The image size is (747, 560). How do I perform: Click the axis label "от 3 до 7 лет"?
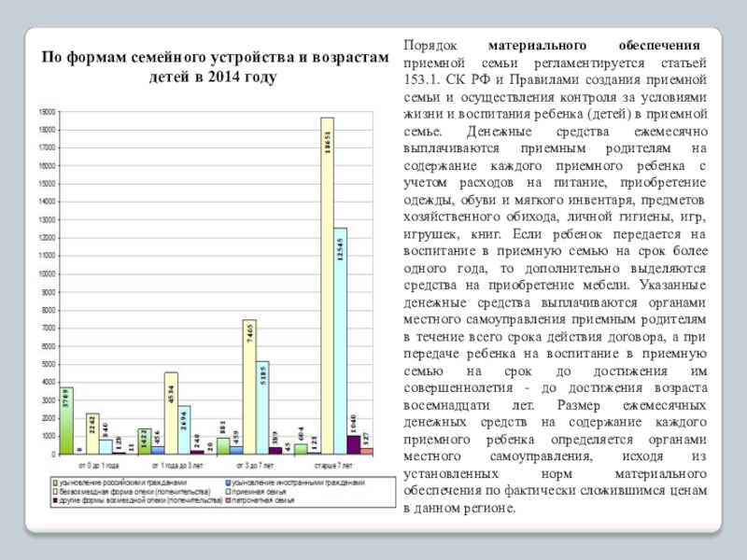(255, 465)
